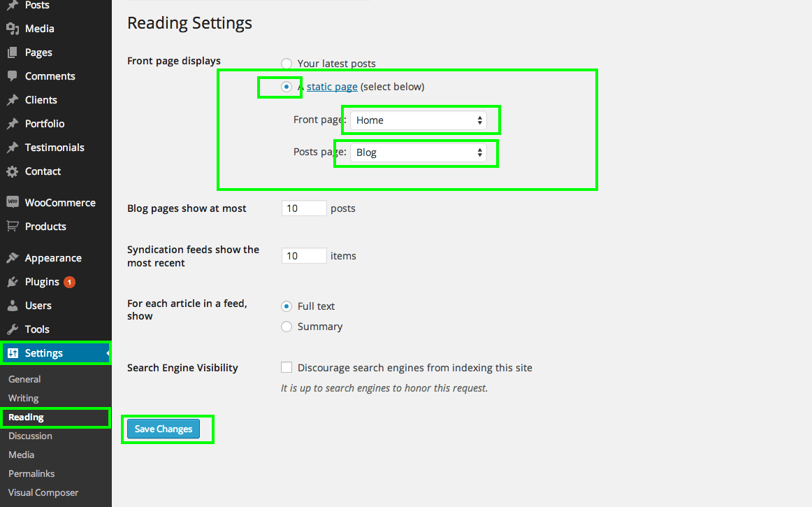The image size is (812, 507).
Task: Click the 'Search Engine Visibility' label
Action: pos(183,368)
